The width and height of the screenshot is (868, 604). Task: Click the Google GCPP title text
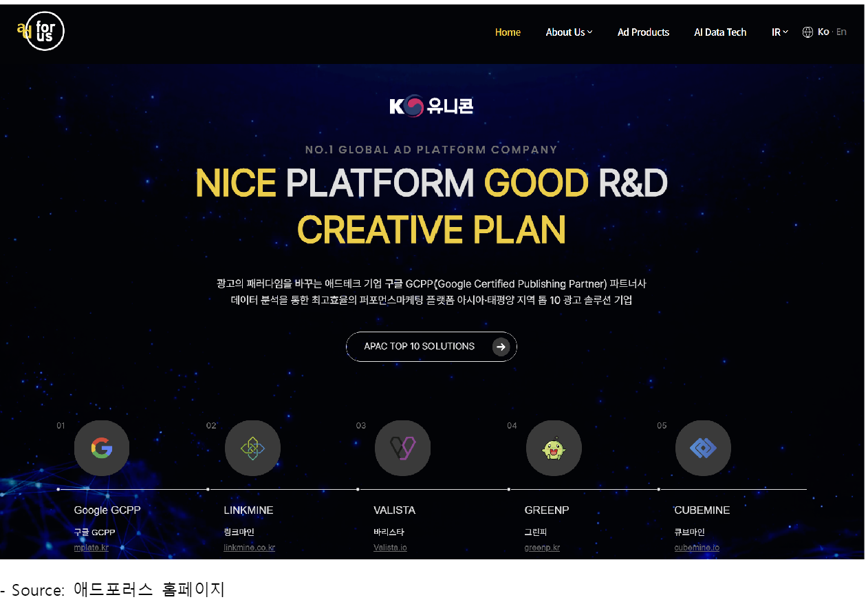click(107, 510)
